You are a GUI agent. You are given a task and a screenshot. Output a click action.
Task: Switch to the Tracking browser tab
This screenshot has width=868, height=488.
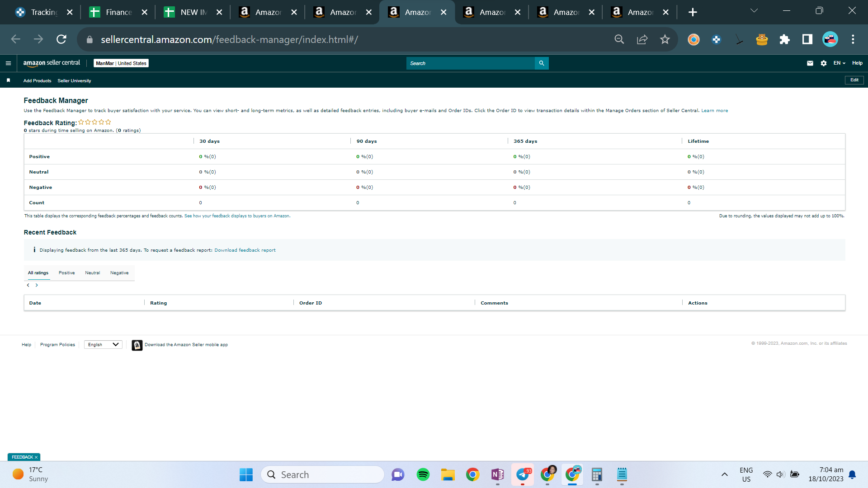[x=43, y=12]
